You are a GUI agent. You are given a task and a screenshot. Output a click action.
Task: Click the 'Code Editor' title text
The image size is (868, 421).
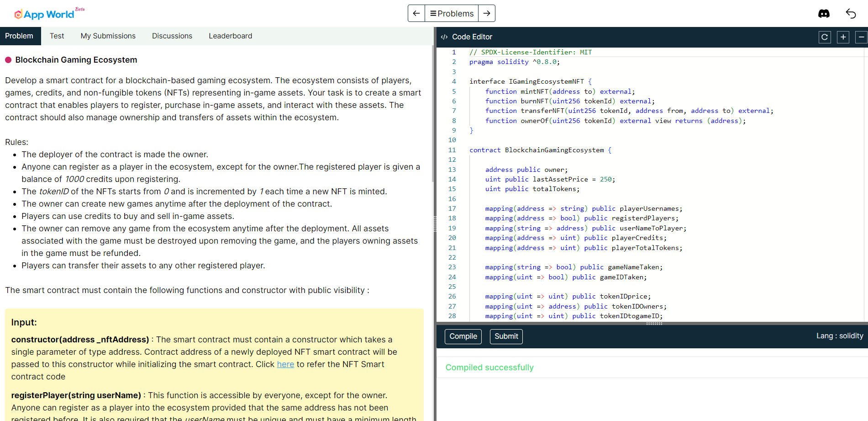[472, 37]
